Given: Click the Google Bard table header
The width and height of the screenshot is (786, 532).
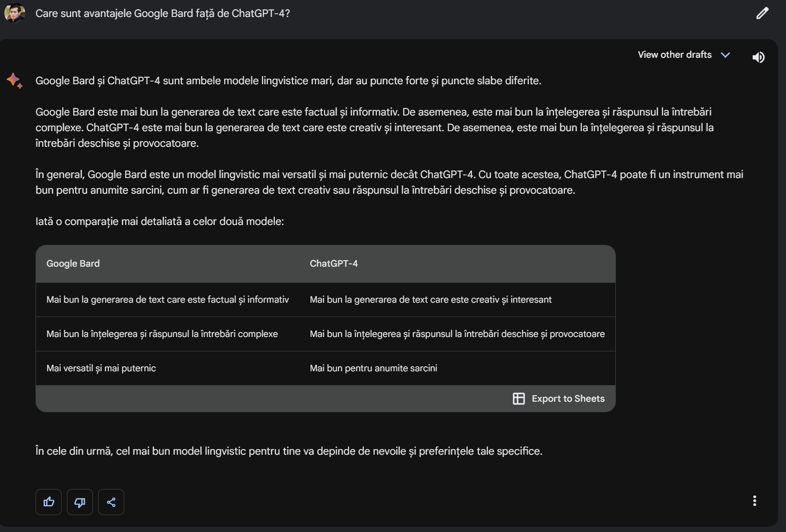Looking at the screenshot, I should (73, 264).
